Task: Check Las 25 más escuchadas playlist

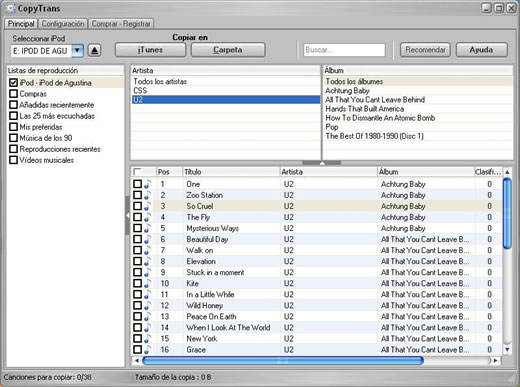Action: tap(13, 116)
